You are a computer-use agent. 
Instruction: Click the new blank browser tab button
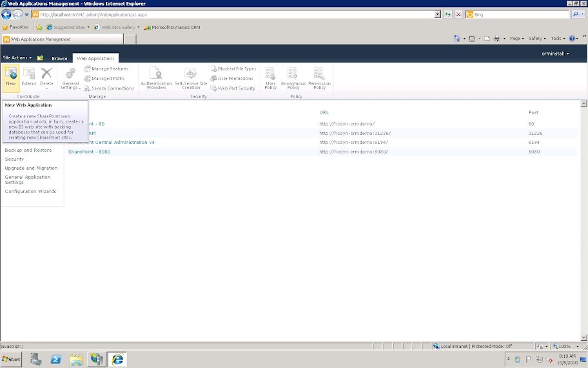[x=130, y=39]
